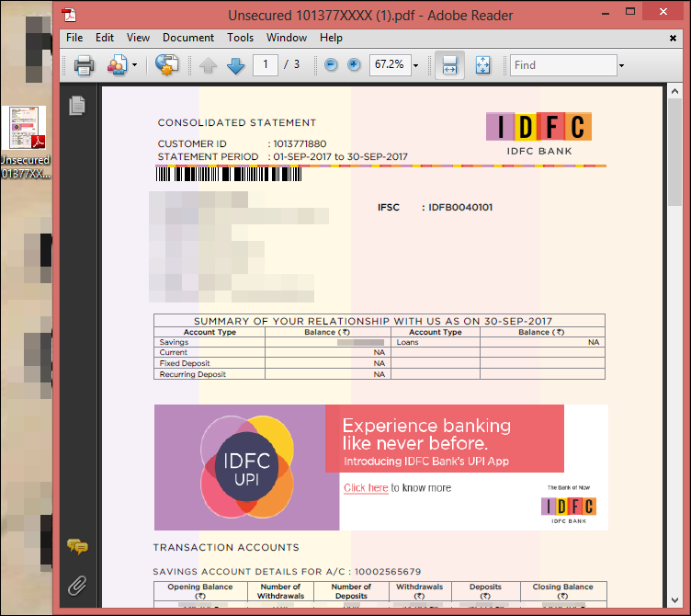Click the IFSC code 'IDFB0040101'

(x=460, y=207)
